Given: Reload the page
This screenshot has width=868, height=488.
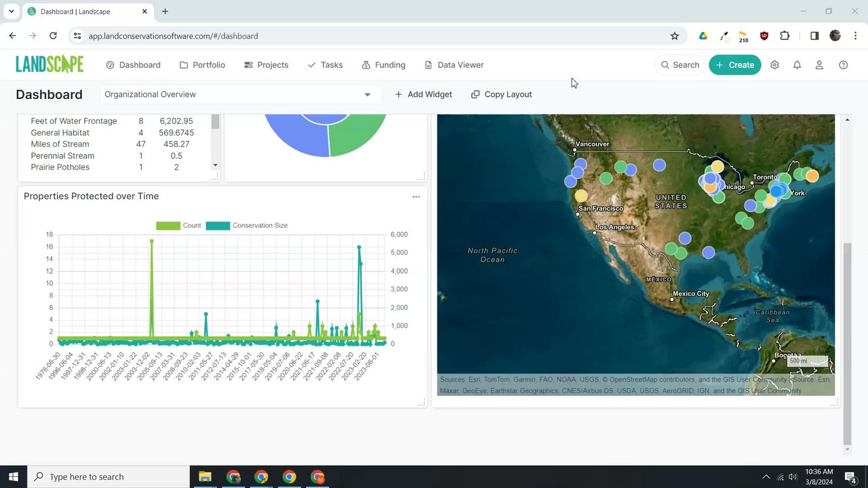Looking at the screenshot, I should tap(53, 36).
